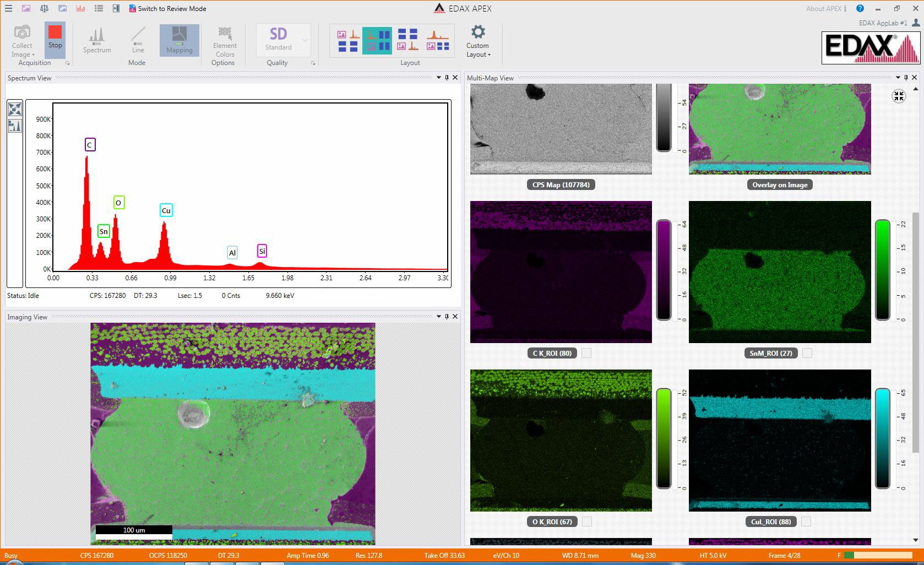Select the Mapping mode tab
The image size is (924, 565).
click(180, 40)
